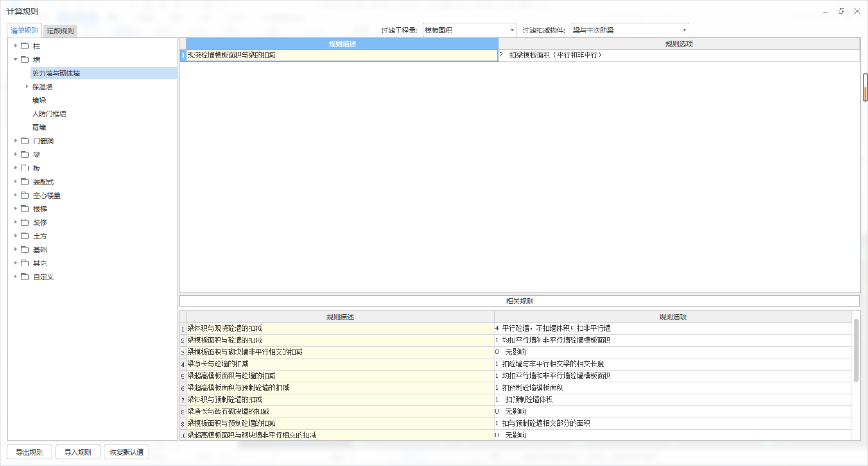Select related rule 梁体积与预制砼墙的扣减
This screenshot has width=868, height=466.
(x=340, y=399)
